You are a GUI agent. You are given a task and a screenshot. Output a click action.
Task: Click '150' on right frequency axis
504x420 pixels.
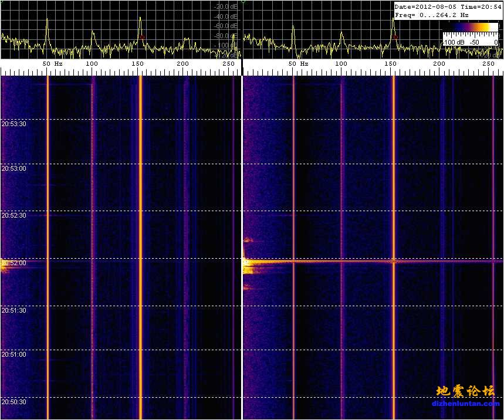[x=391, y=63]
